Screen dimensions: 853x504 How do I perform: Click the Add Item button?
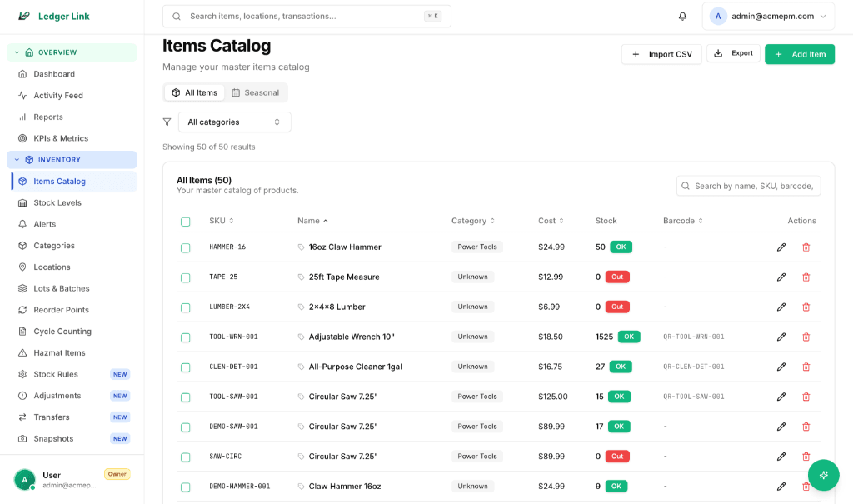pos(799,53)
